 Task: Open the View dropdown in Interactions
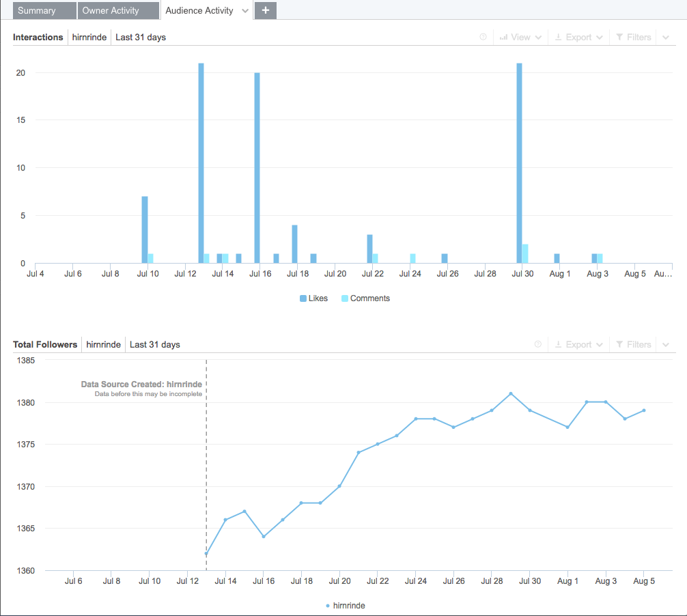pos(521,38)
